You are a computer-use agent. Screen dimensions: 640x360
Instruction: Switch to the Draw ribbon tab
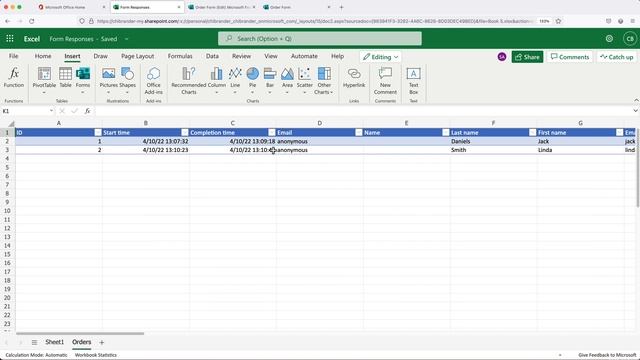100,56
